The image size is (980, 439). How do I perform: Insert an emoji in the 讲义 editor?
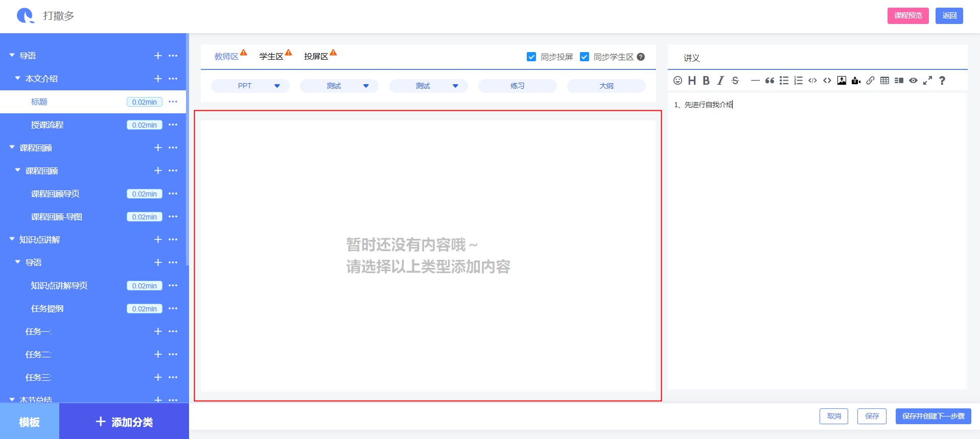point(678,80)
